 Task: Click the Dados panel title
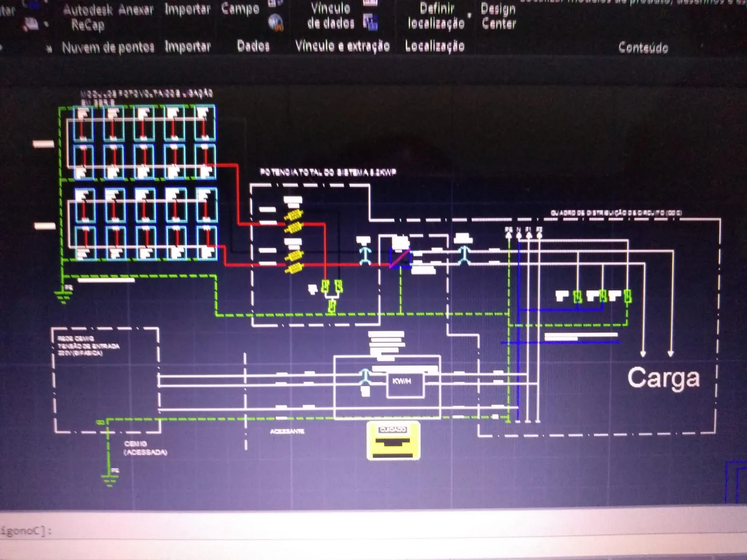(x=253, y=46)
